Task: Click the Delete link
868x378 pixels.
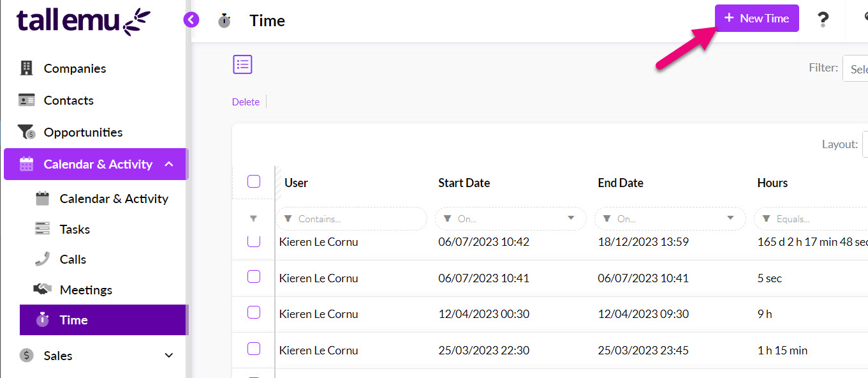Action: (x=246, y=102)
